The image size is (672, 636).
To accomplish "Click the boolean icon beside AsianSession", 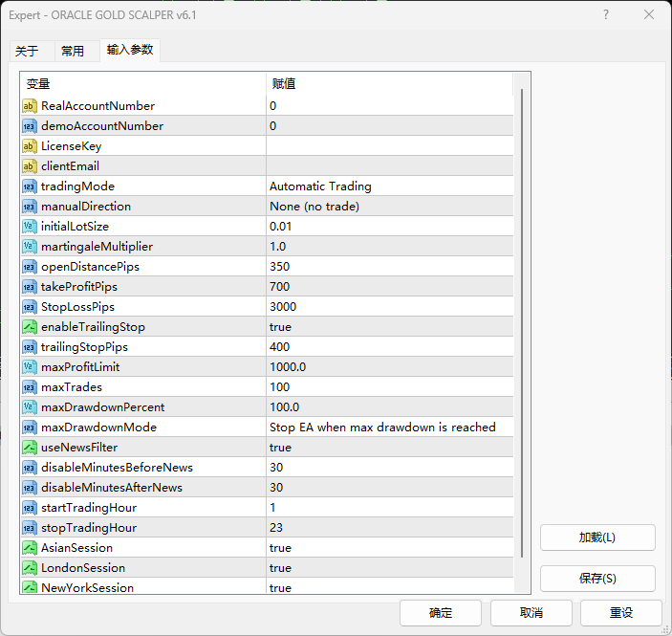I will [x=29, y=548].
